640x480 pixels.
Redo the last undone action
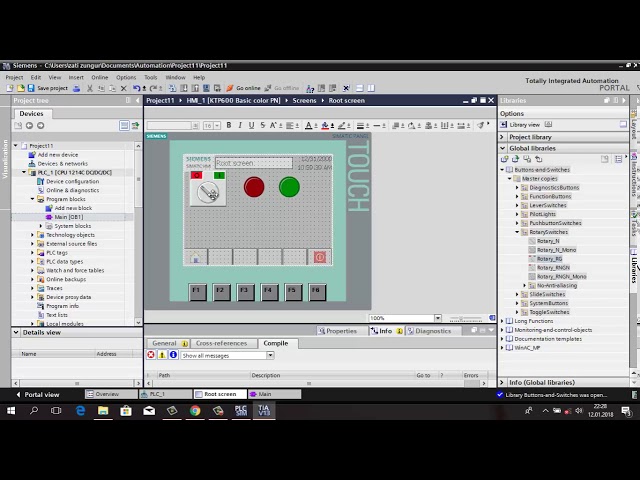153,88
